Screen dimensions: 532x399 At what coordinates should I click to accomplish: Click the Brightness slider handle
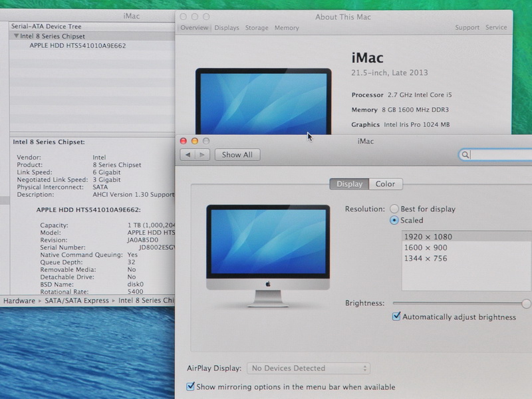click(x=526, y=303)
